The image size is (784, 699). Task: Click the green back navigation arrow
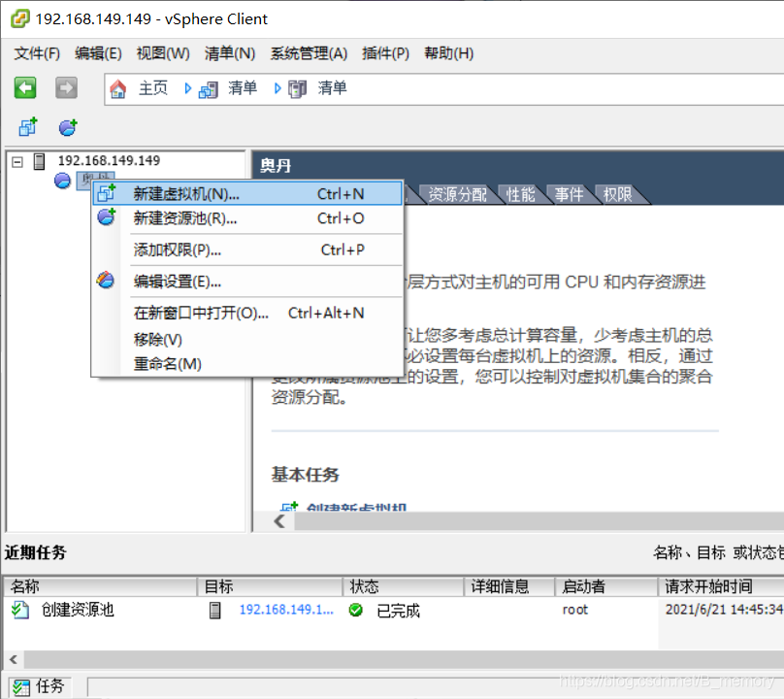(x=25, y=88)
